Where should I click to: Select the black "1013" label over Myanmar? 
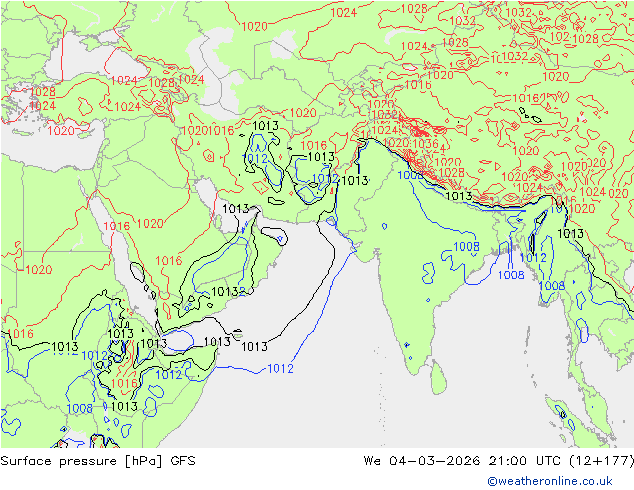[x=570, y=233]
